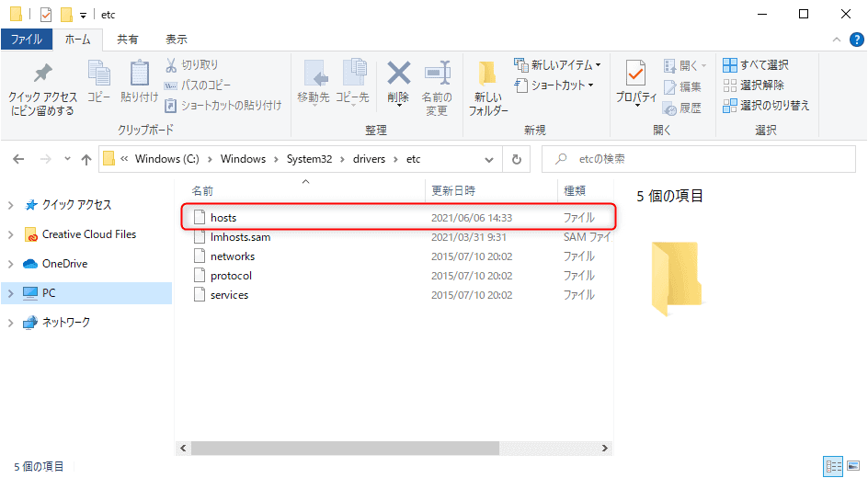Navigate to System32 in the address bar

click(x=310, y=159)
